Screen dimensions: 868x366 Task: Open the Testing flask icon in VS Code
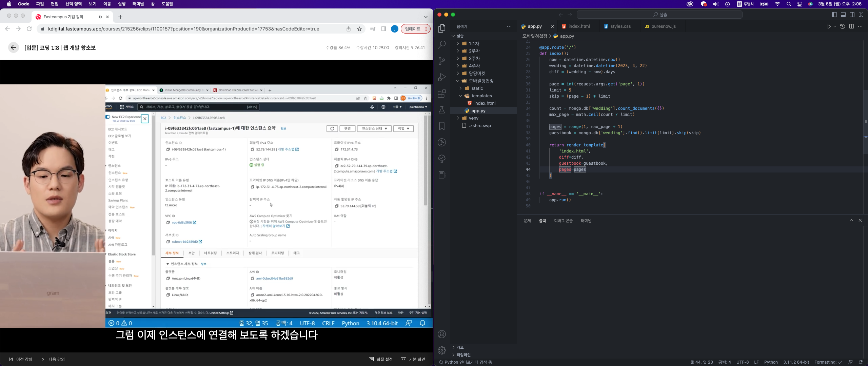[441, 110]
